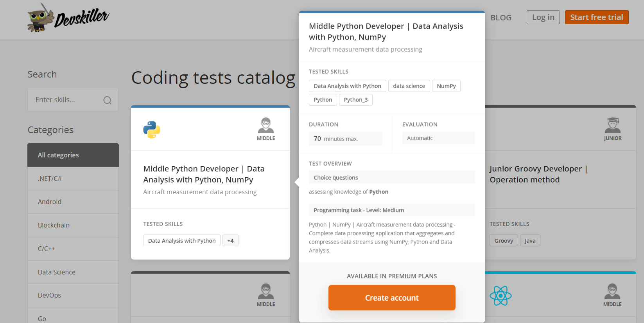Expand the +4 more skills tag
This screenshot has height=323, width=644.
click(x=230, y=240)
